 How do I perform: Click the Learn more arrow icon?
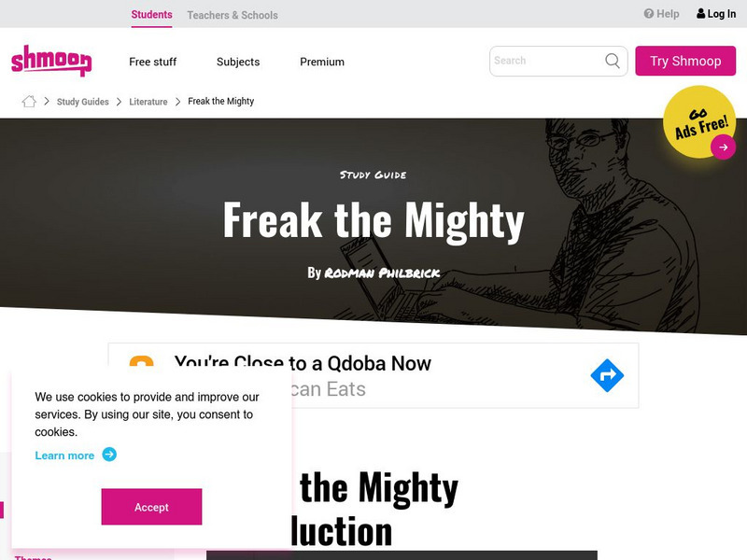(x=109, y=455)
